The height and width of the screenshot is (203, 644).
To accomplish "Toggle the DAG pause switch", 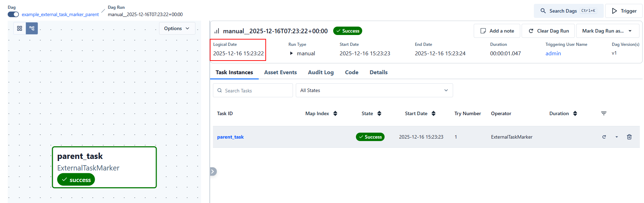I will (x=13, y=14).
